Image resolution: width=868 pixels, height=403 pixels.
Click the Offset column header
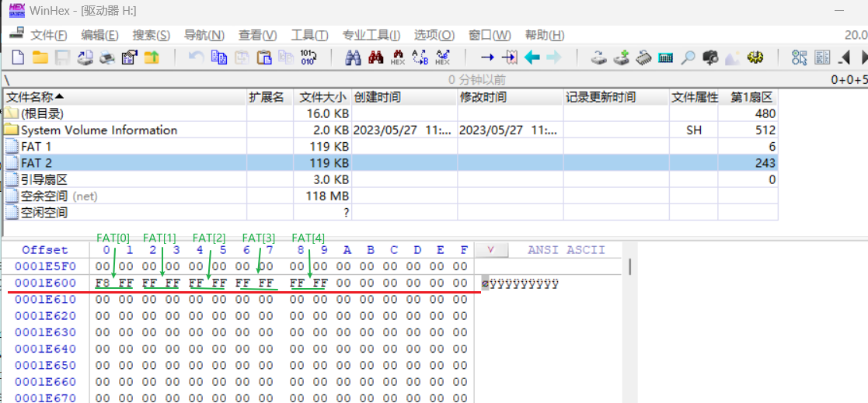point(45,250)
